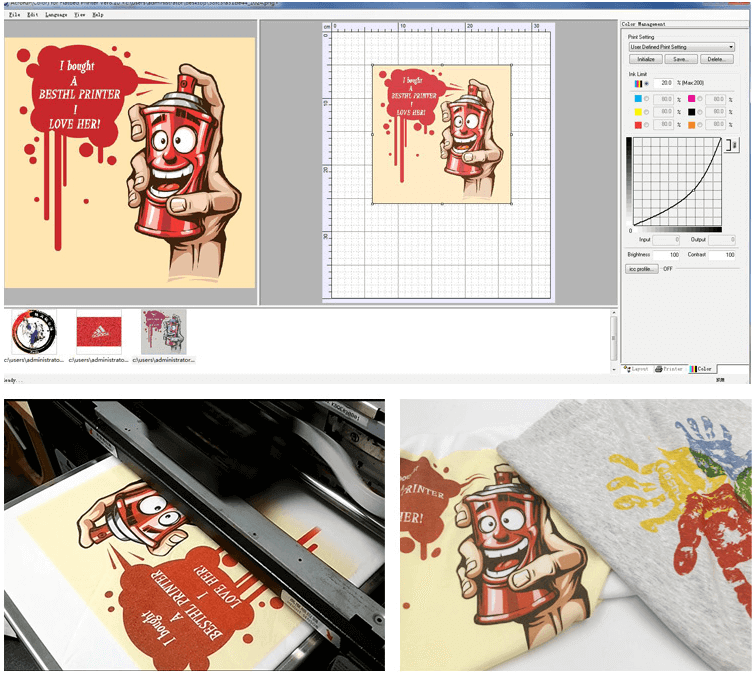Click the curve Output value field
754x674 pixels.
[x=722, y=239]
